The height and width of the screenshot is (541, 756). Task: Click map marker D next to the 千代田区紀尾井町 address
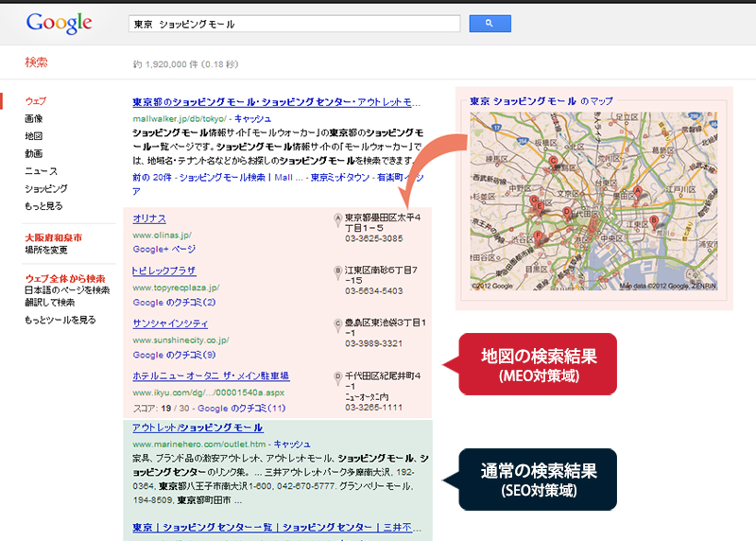point(338,378)
